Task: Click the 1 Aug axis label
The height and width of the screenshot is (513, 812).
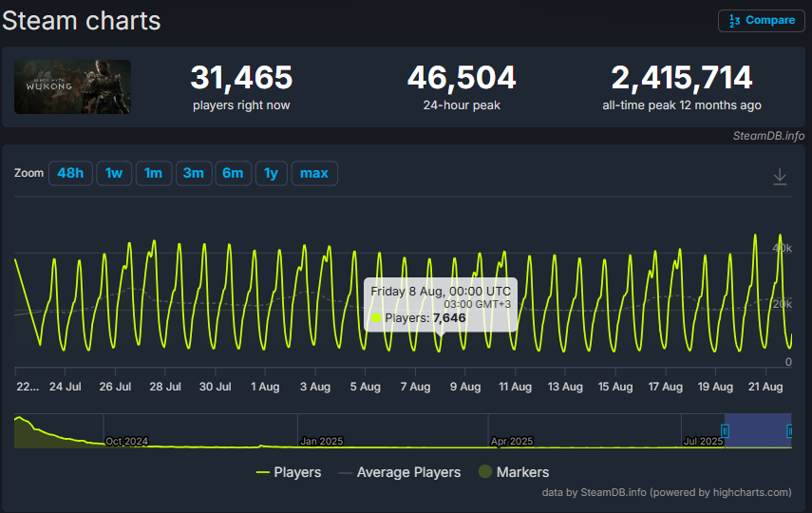Action: click(265, 387)
